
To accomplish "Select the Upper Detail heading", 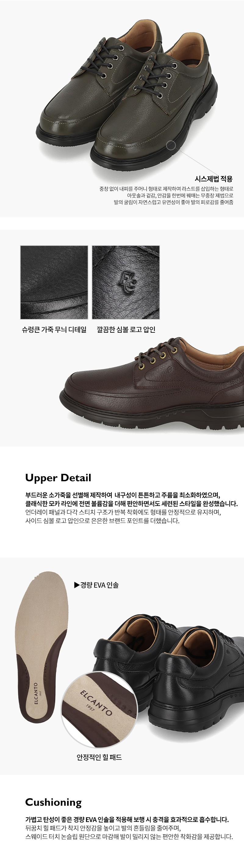I will (x=58, y=478).
